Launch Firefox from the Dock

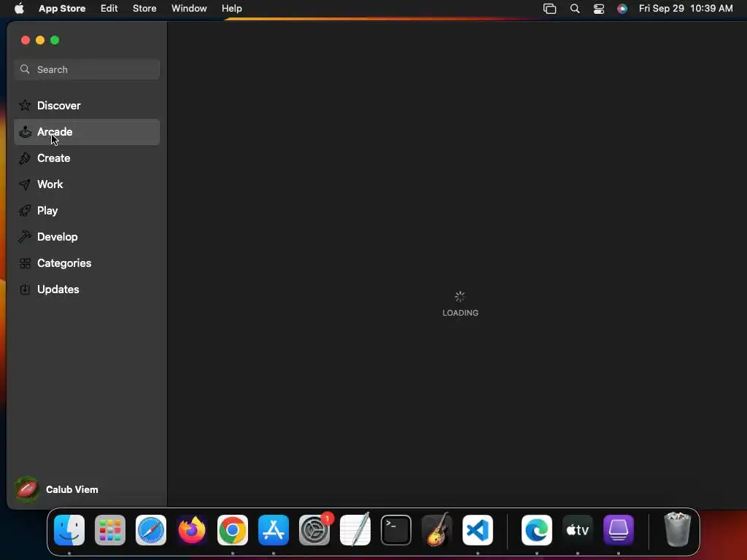(x=192, y=530)
